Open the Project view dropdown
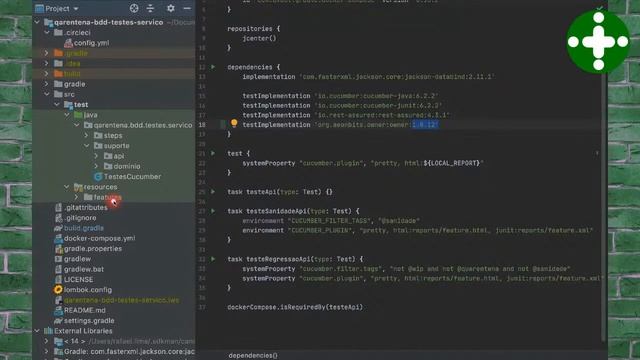 point(76,9)
